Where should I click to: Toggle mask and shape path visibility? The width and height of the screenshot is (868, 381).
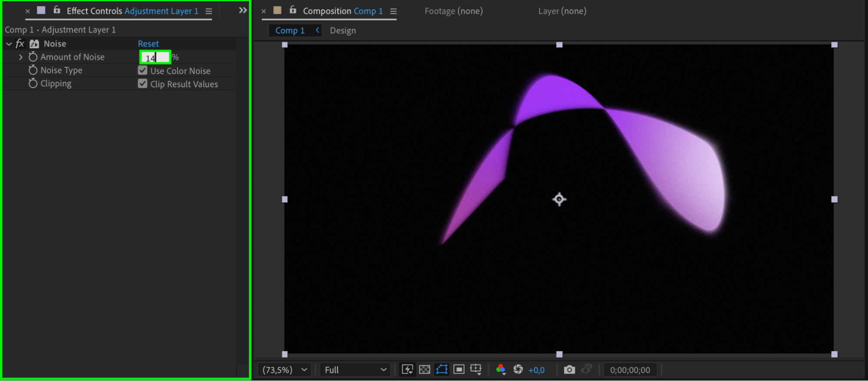(442, 369)
